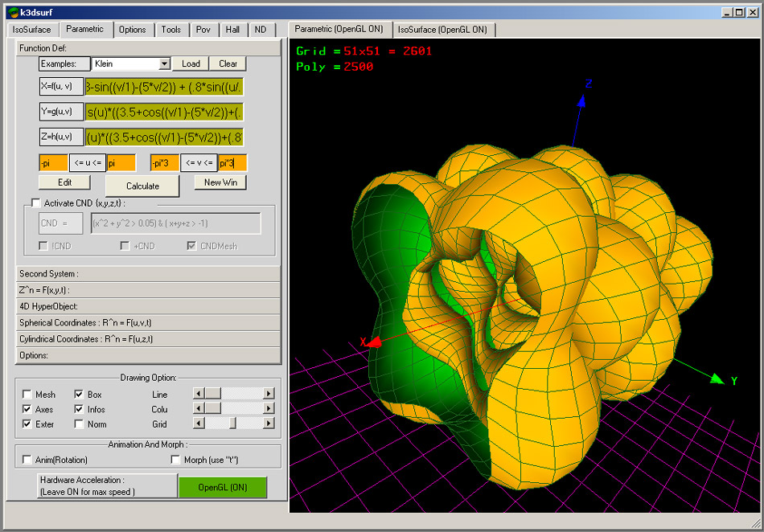Click left arrow of Line slider
The width and height of the screenshot is (764, 532).
coord(199,393)
